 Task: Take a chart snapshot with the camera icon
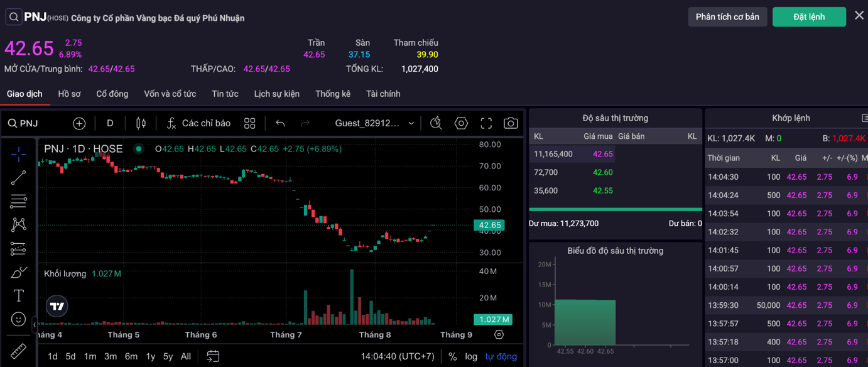point(511,123)
